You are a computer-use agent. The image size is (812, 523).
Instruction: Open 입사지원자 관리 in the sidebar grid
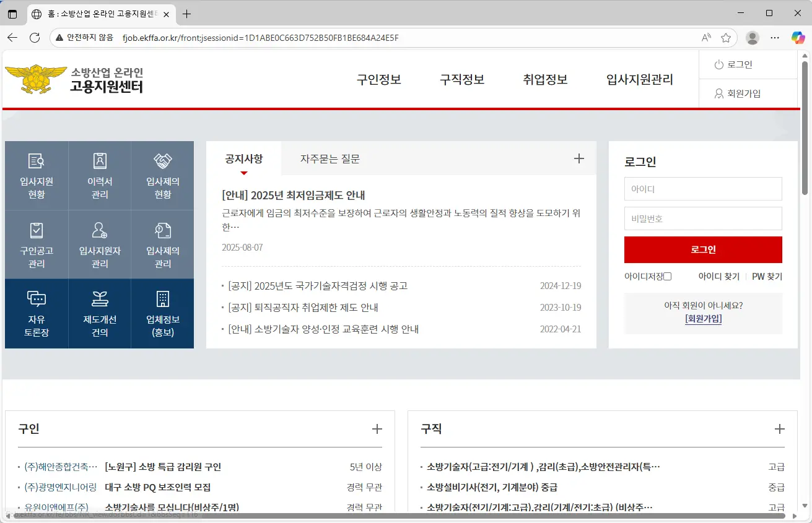(x=99, y=244)
